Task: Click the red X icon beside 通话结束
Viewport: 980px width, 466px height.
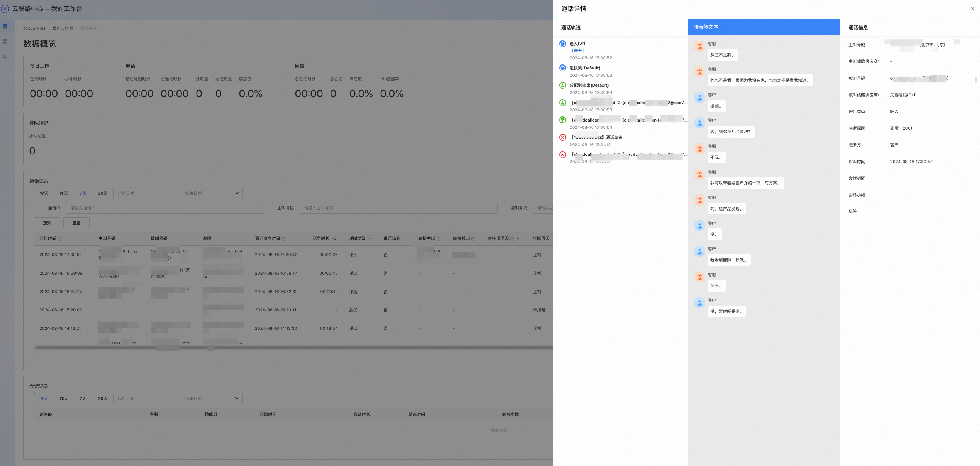Action: pyautogui.click(x=563, y=137)
